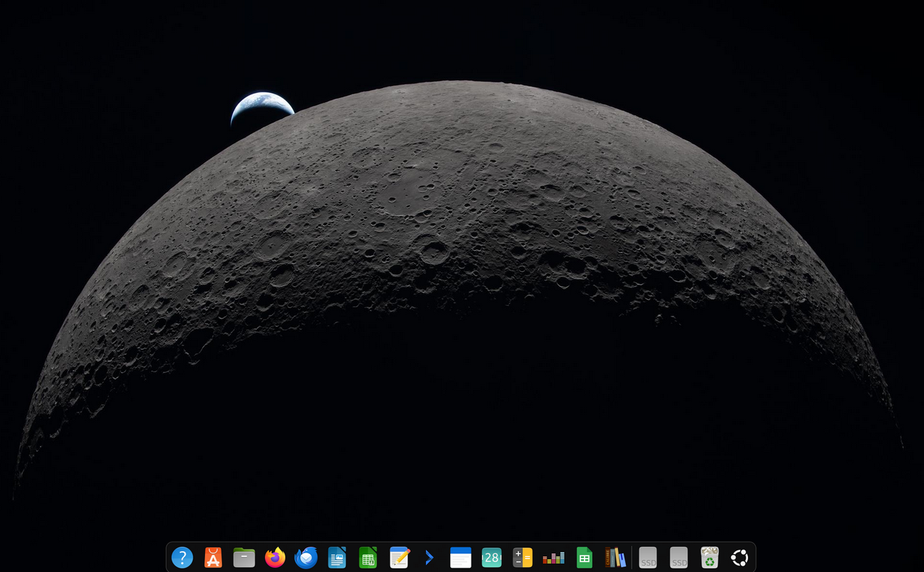924x572 pixels.
Task: Open the Help question mark icon
Action: pos(182,558)
